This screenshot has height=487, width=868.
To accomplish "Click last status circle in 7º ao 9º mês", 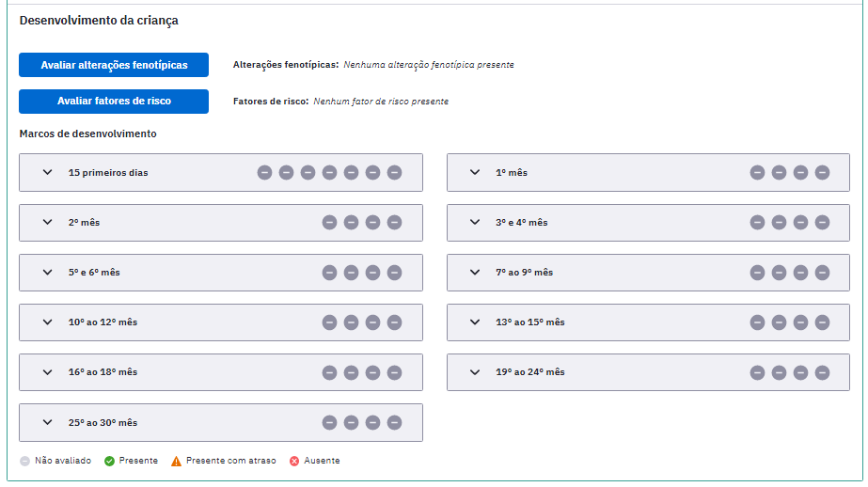I will point(822,273).
